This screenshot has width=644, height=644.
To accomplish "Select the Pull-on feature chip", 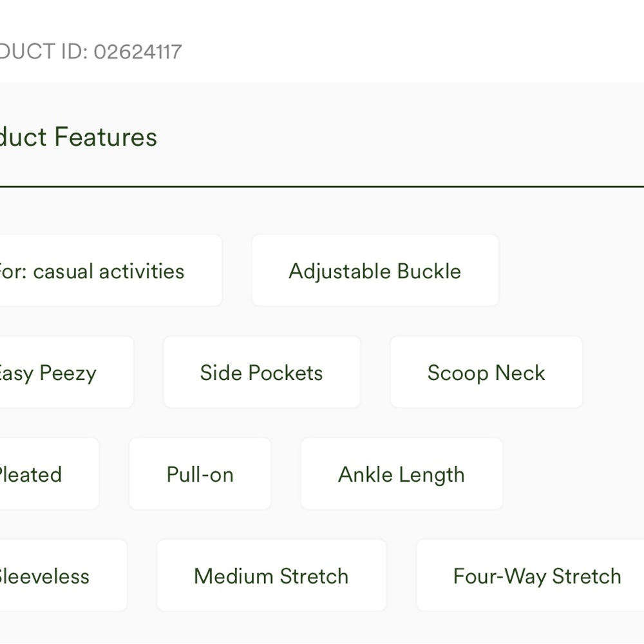I will (200, 475).
